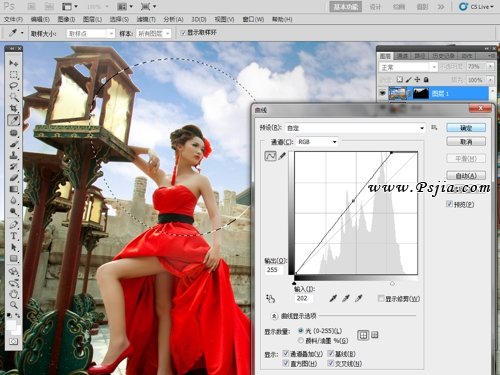Select the Horizontal Type tool
Viewport: 500px width, 375px height.
point(14,236)
